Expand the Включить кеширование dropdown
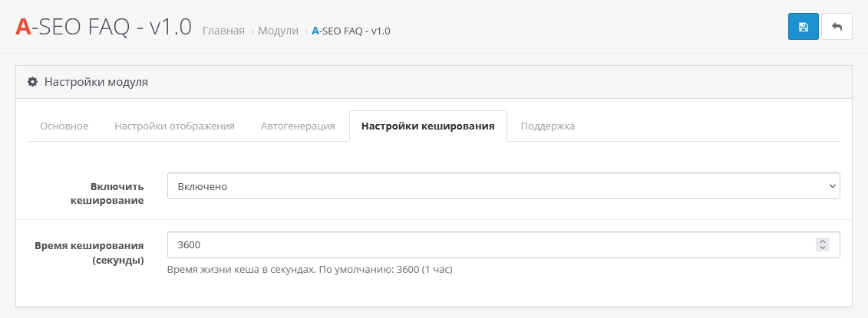868x318 pixels. (503, 186)
